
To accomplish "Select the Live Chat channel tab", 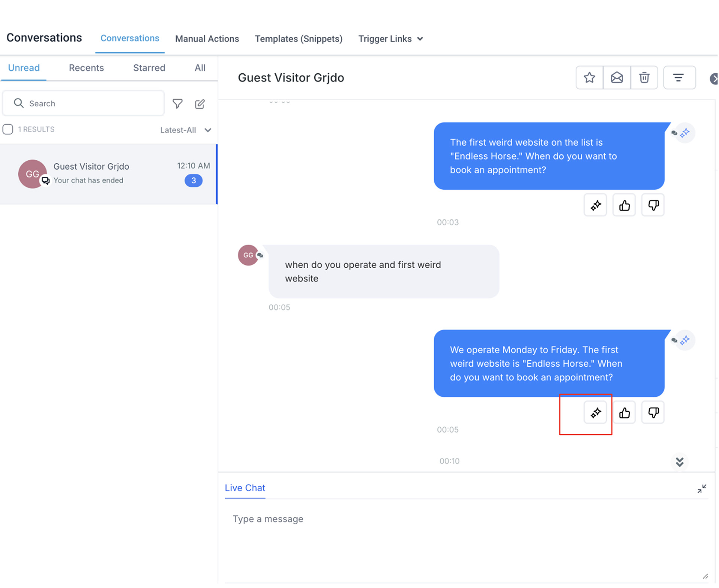I will click(245, 488).
